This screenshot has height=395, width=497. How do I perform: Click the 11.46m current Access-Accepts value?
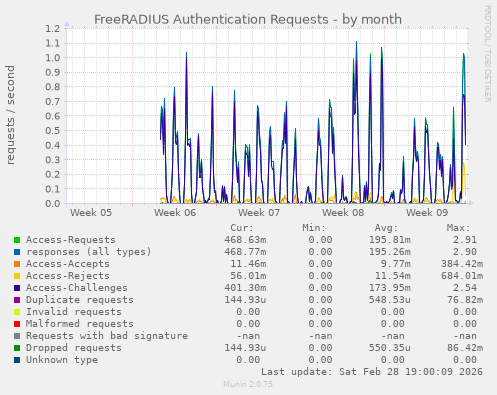coord(248,264)
